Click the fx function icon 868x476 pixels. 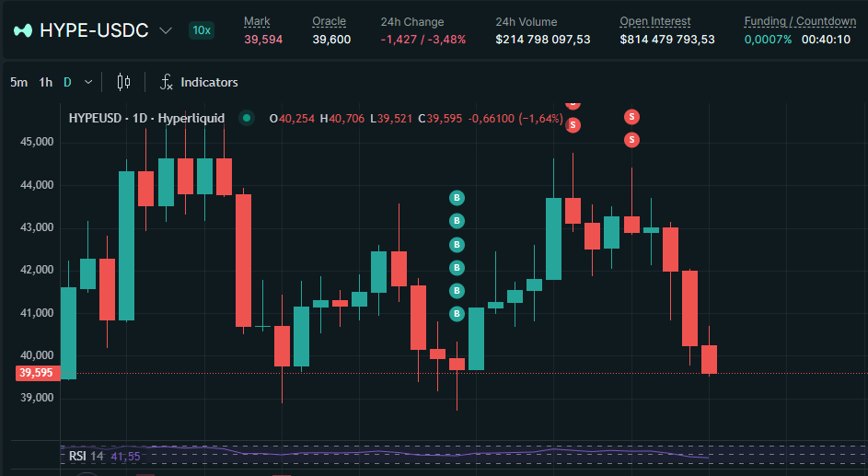coord(166,83)
